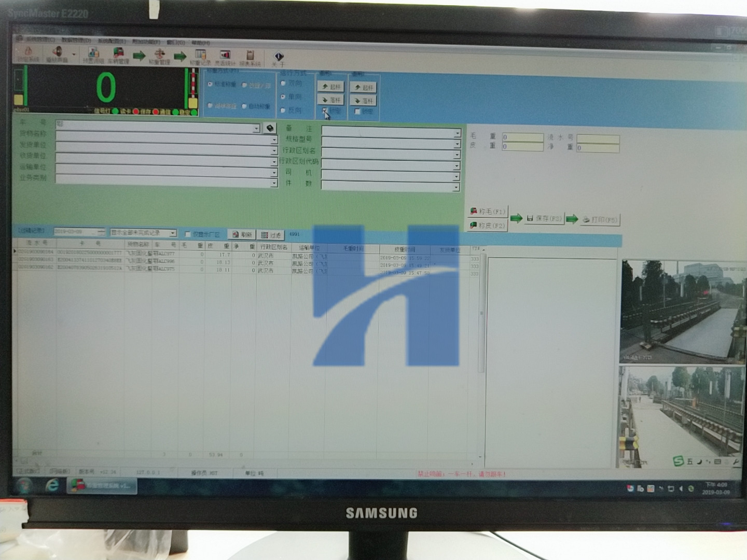The width and height of the screenshot is (747, 560).
Task: Click the Windows Start button
Action: (x=23, y=486)
